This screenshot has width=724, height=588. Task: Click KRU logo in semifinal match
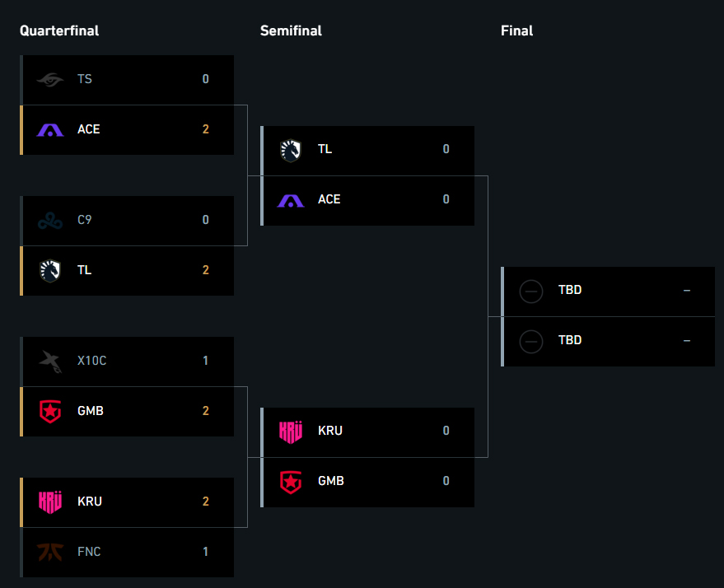[291, 432]
